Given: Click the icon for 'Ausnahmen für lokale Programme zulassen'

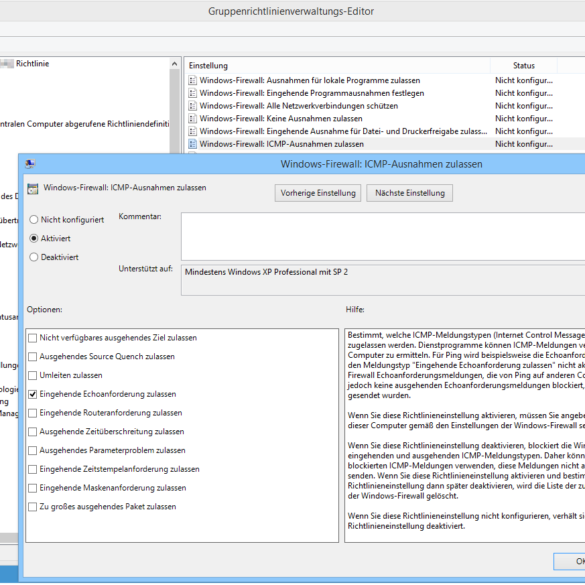Looking at the screenshot, I should [x=193, y=80].
